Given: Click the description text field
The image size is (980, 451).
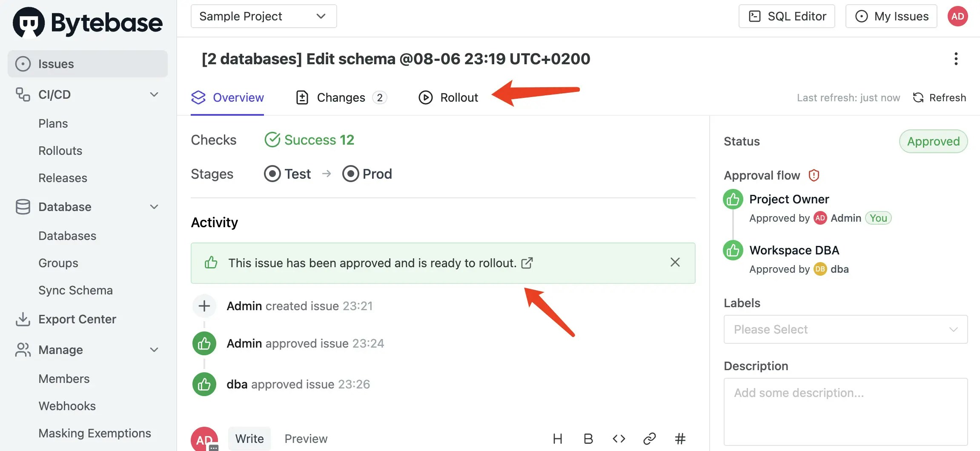Looking at the screenshot, I should point(845,411).
